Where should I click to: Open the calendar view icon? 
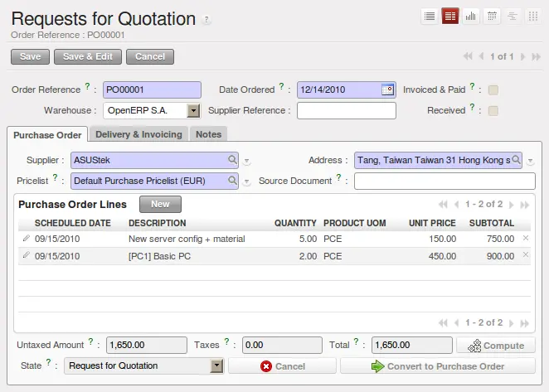click(x=492, y=16)
